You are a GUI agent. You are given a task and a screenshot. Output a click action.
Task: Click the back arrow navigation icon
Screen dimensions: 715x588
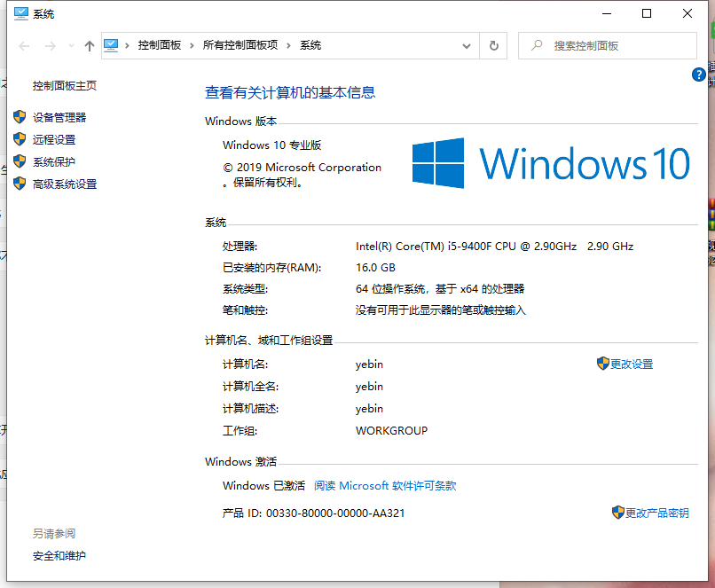23,45
